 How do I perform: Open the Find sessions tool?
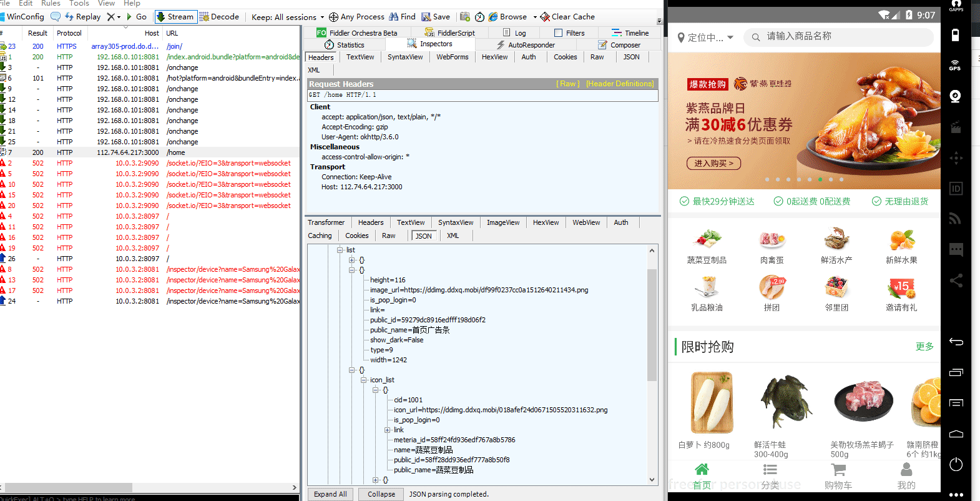coord(402,17)
